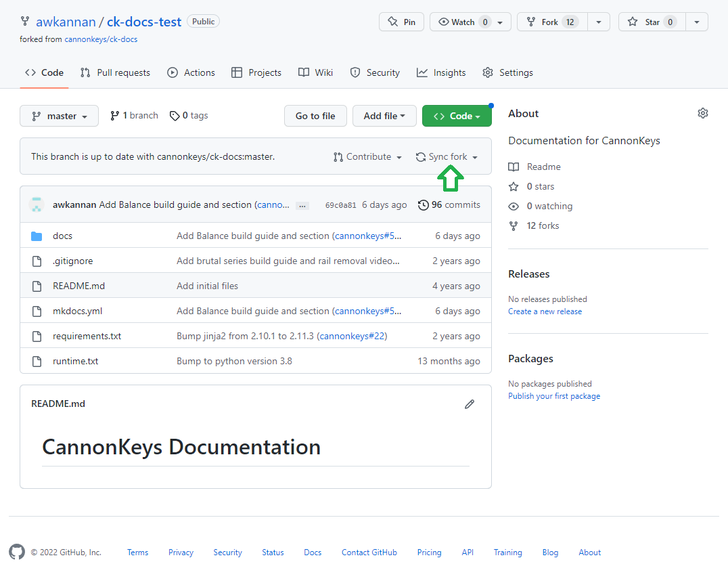Open the Add file dropdown
Screen dimensions: 728x585
point(384,116)
